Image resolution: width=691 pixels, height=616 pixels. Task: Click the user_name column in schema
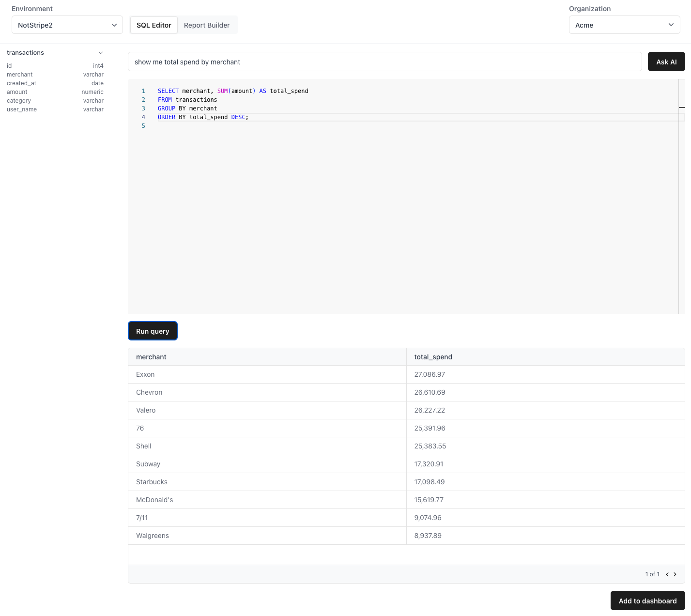tap(55, 109)
